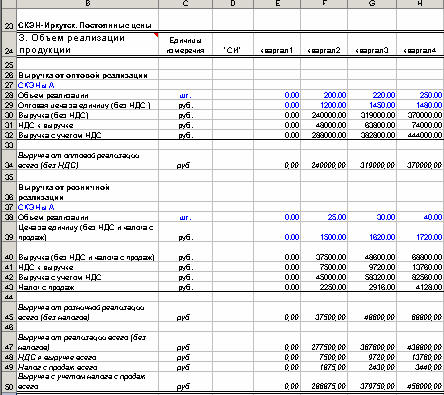Click row header 45
This screenshot has width=444, height=395.
tap(9, 312)
